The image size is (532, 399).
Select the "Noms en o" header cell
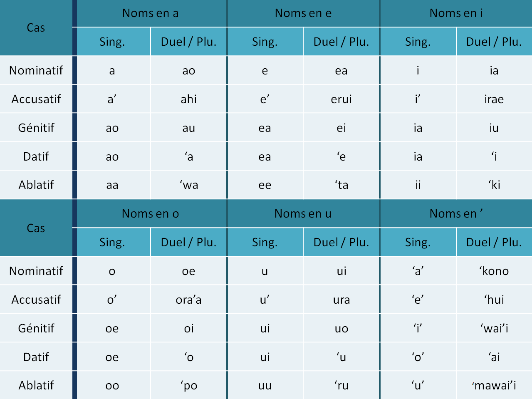click(151, 214)
